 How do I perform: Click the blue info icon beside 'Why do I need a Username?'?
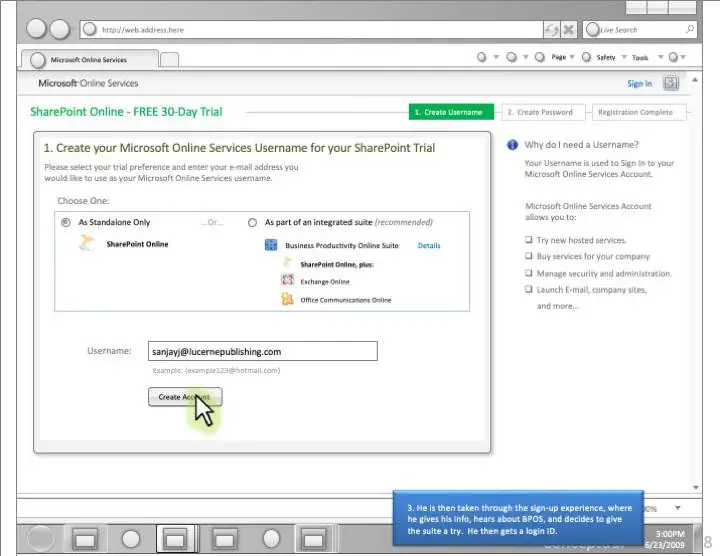pos(512,145)
